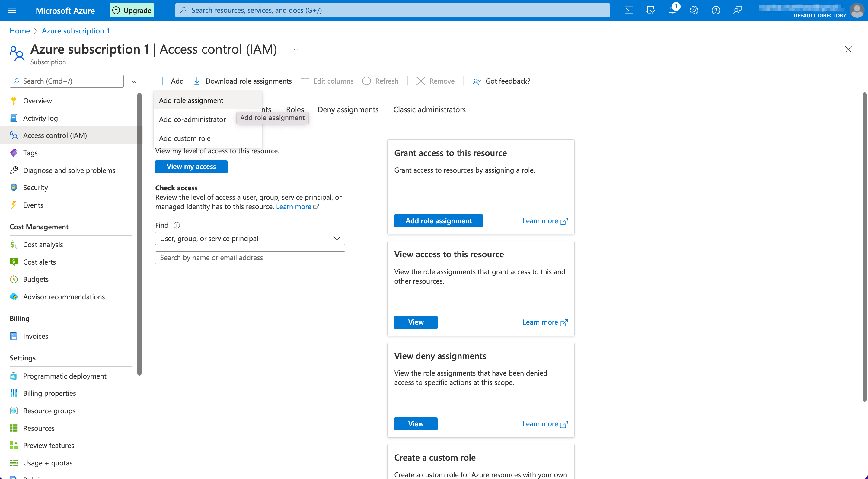868x479 pixels.
Task: Click the View my access button
Action: click(191, 167)
